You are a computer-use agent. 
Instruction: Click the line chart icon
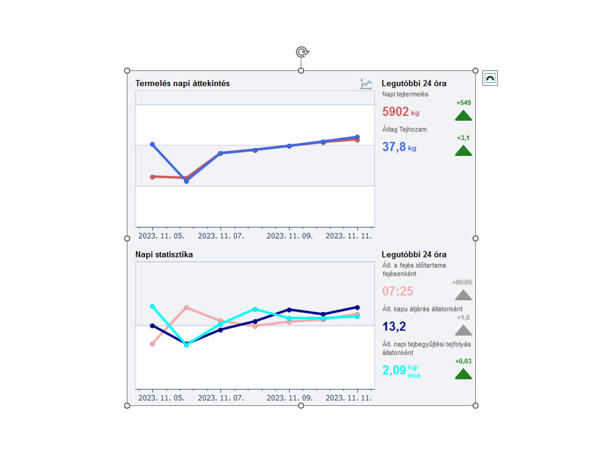(366, 85)
